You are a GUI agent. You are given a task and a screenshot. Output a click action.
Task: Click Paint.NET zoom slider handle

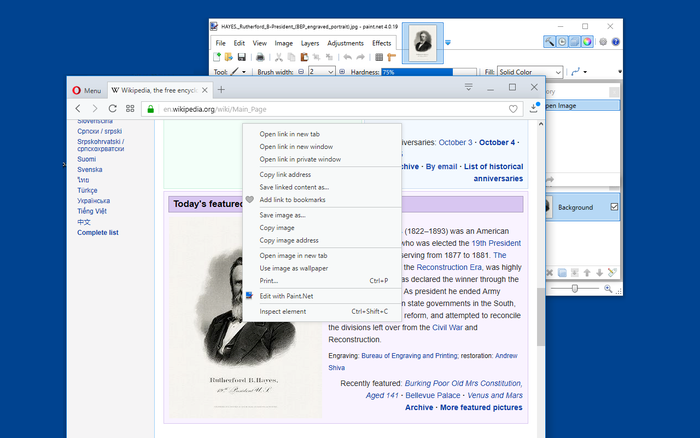(575, 289)
